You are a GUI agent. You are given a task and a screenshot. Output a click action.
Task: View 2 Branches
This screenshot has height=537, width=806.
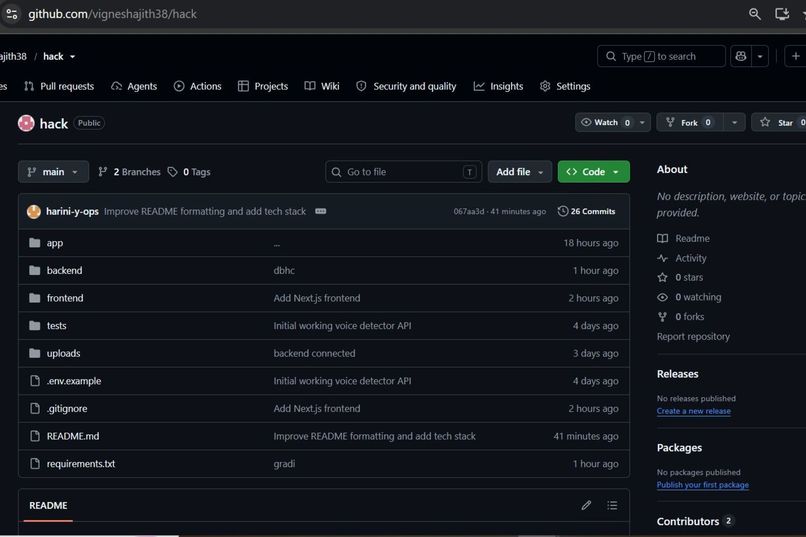(x=129, y=172)
